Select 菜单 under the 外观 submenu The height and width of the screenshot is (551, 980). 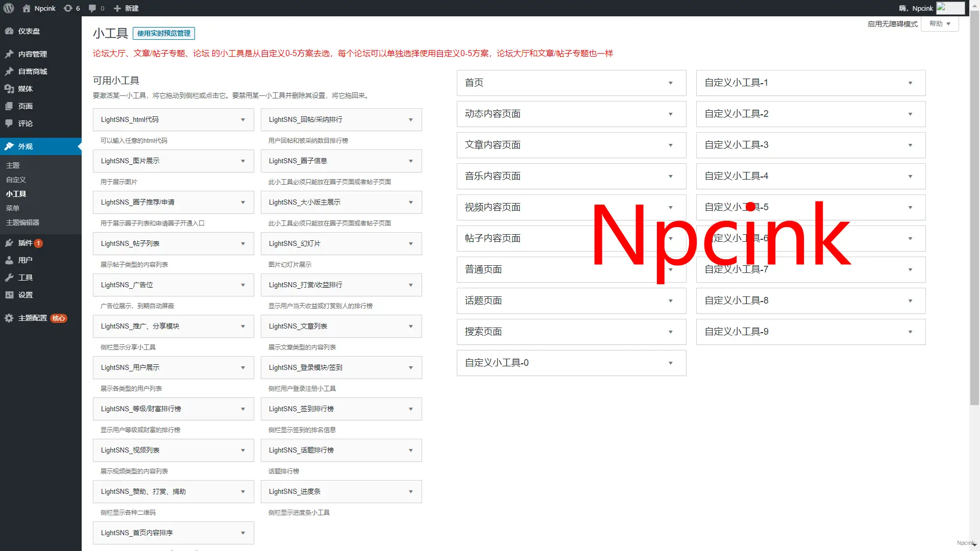click(13, 208)
